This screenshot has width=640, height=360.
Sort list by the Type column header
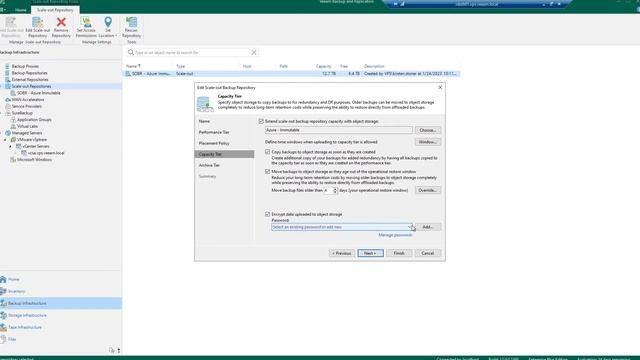180,66
